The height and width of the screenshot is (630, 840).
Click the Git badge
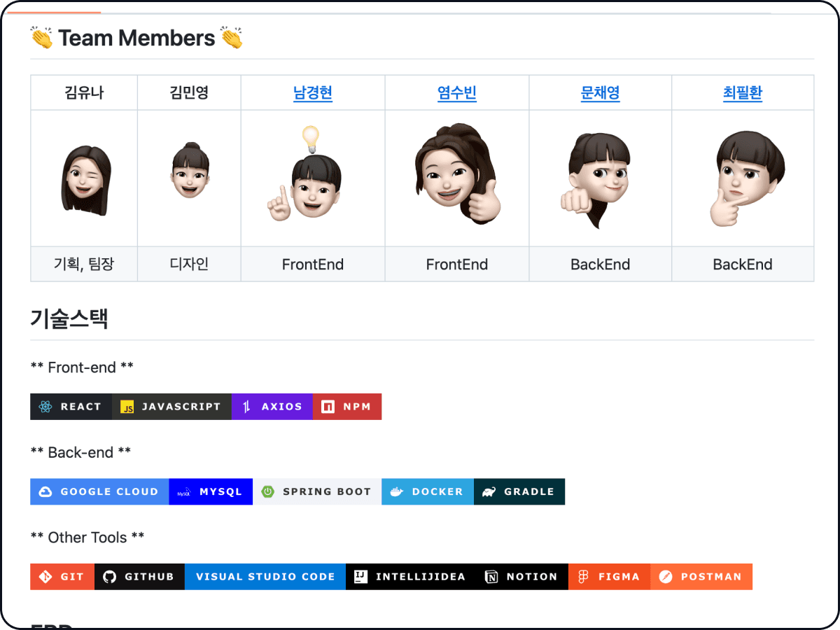[x=62, y=577]
